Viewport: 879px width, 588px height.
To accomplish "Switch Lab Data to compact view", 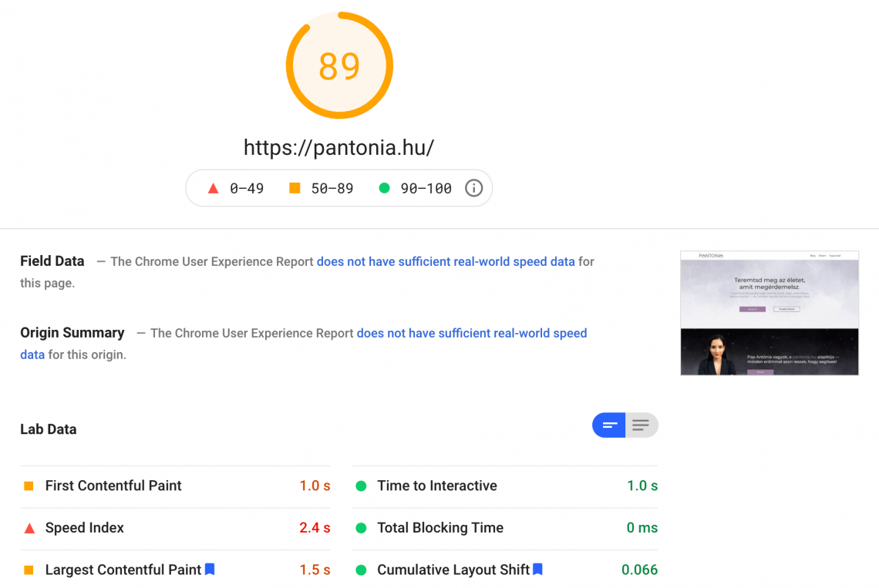I will tap(609, 425).
